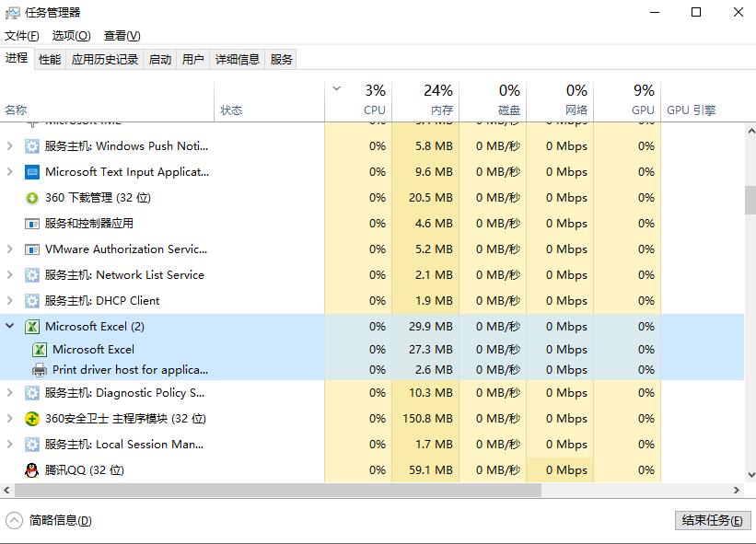Open the 选项(O) menu
Image resolution: width=756 pixels, height=544 pixels.
(x=71, y=36)
